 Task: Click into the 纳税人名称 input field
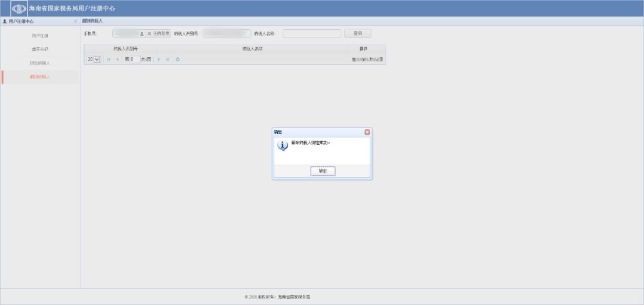pyautogui.click(x=312, y=33)
